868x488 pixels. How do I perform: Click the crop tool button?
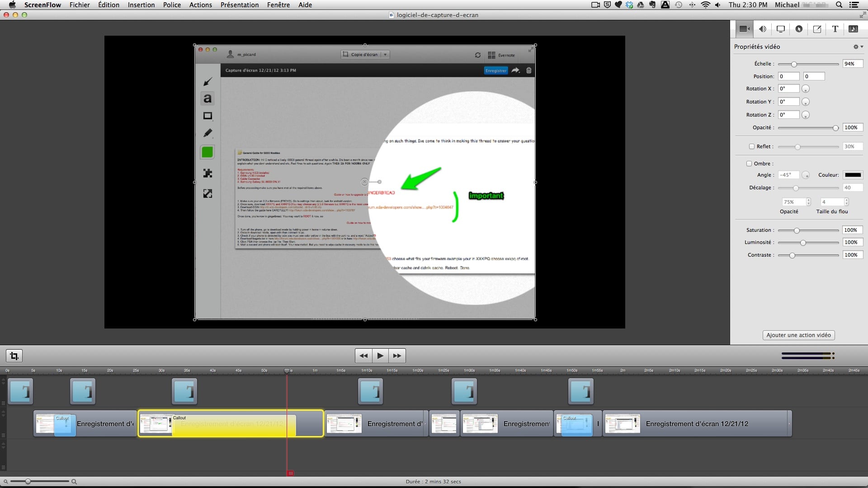tap(14, 356)
